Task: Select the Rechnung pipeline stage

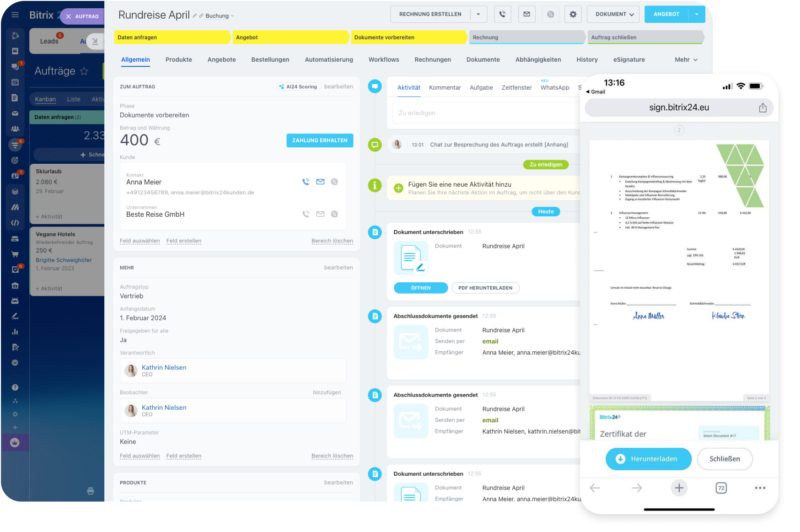Action: (526, 38)
